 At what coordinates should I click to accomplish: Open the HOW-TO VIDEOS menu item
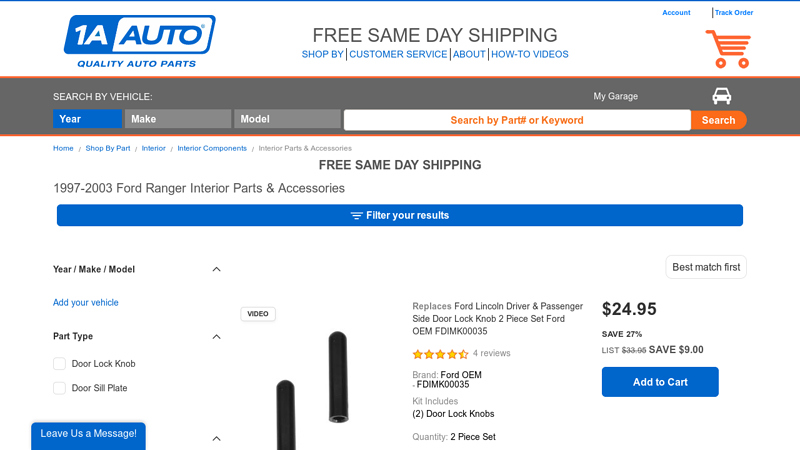coord(529,55)
